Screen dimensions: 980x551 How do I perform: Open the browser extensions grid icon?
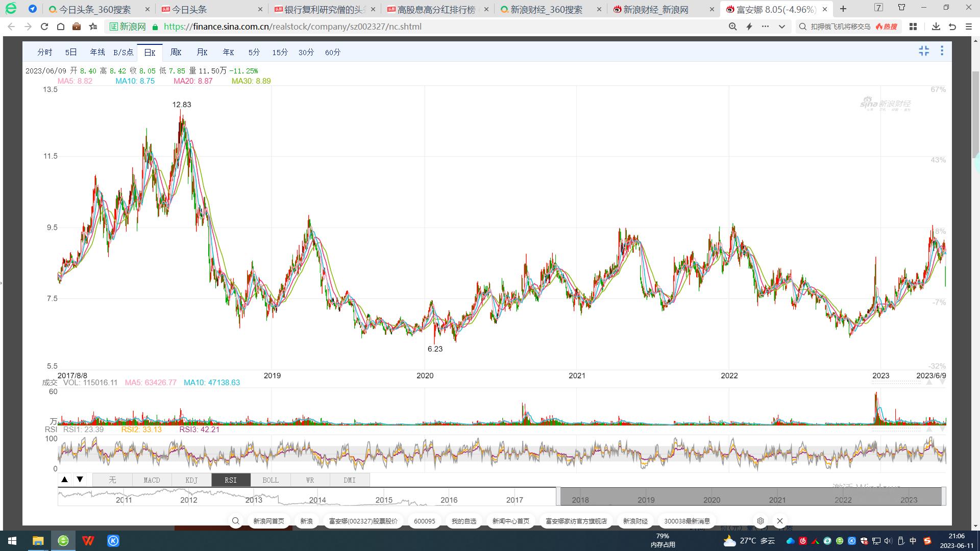pos(913,27)
